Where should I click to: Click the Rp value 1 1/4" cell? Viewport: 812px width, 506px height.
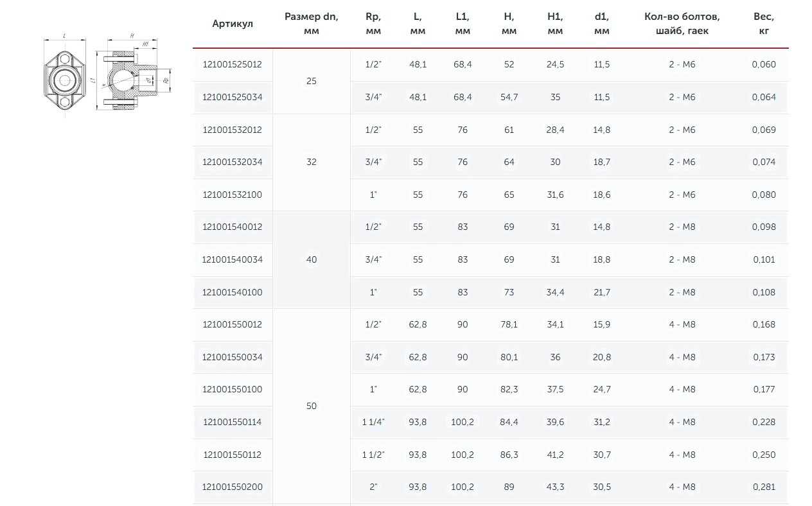click(x=373, y=422)
